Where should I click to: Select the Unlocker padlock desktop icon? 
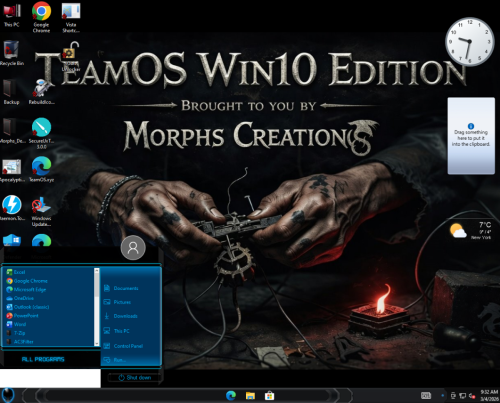click(x=70, y=57)
